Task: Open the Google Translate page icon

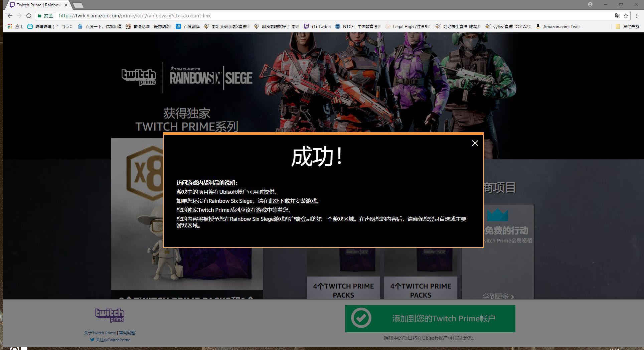Action: (x=618, y=16)
